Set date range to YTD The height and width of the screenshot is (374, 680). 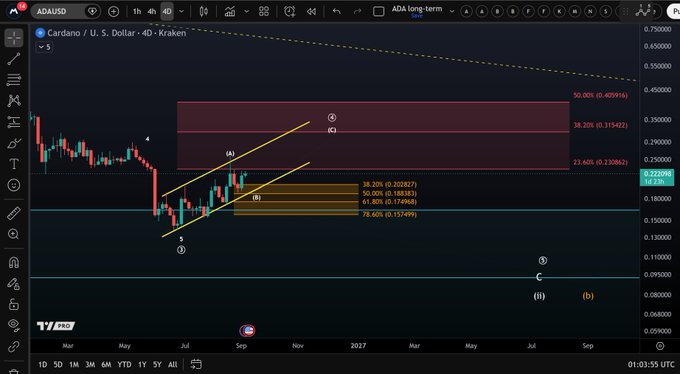click(x=124, y=364)
